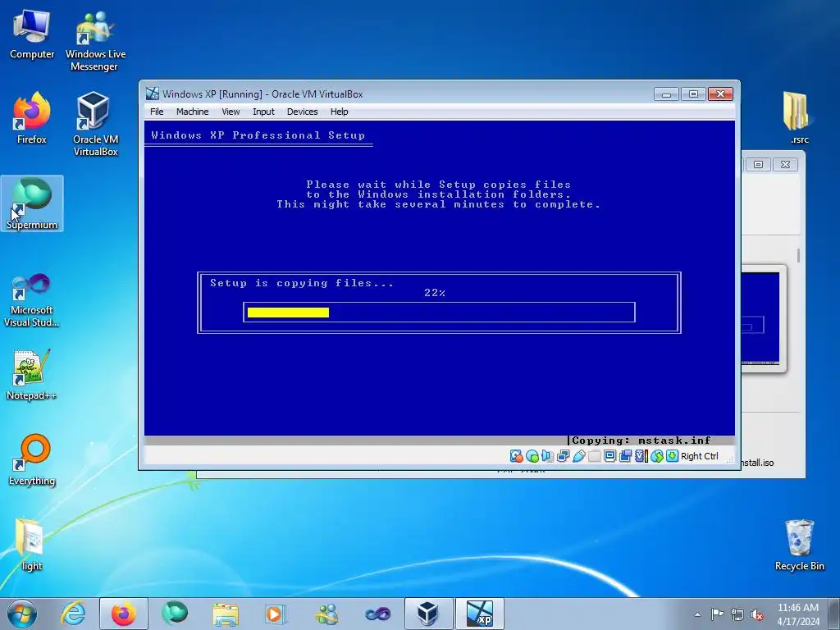
Task: Select the Supermium desktop shortcut
Action: [x=32, y=203]
